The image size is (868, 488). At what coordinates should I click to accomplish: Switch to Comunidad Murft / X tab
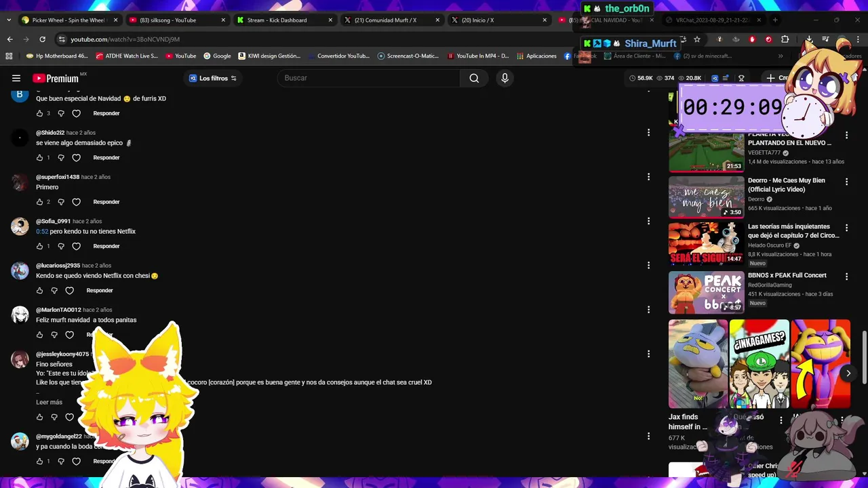coord(391,20)
